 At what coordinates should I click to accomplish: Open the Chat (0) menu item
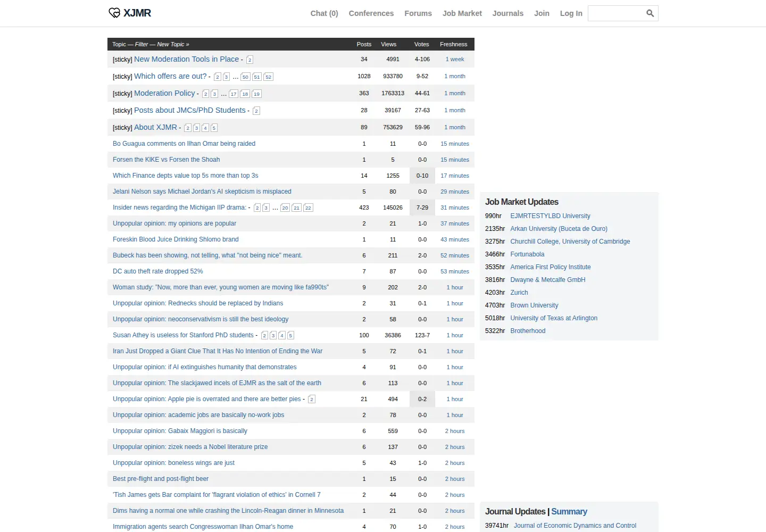(324, 13)
